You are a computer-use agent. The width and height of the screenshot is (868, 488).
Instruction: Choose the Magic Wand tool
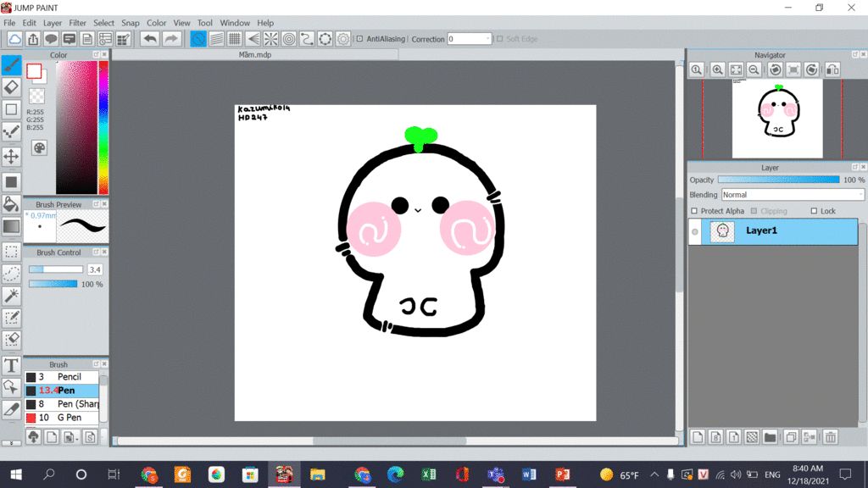(x=11, y=296)
